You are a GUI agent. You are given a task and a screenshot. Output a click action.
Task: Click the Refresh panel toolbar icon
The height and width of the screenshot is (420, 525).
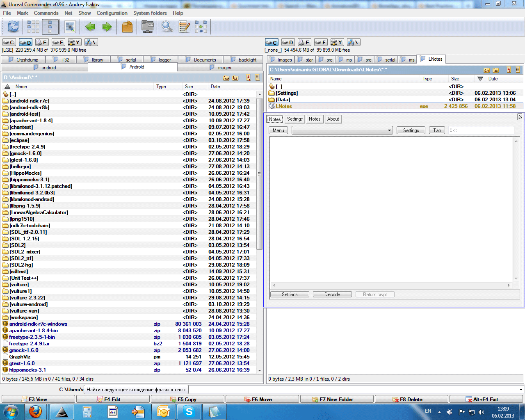coord(13,27)
